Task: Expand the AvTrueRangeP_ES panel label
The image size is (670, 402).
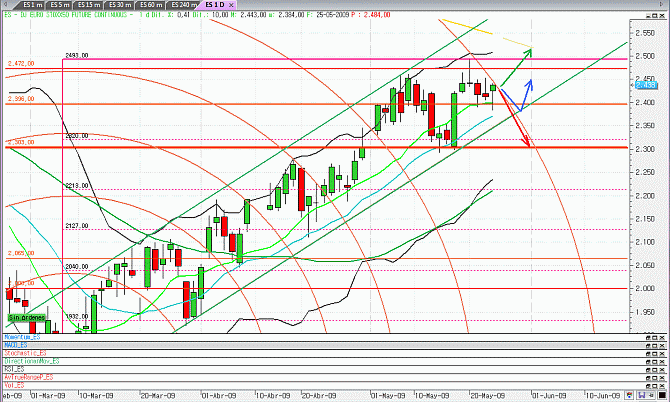Action: [x=29, y=377]
